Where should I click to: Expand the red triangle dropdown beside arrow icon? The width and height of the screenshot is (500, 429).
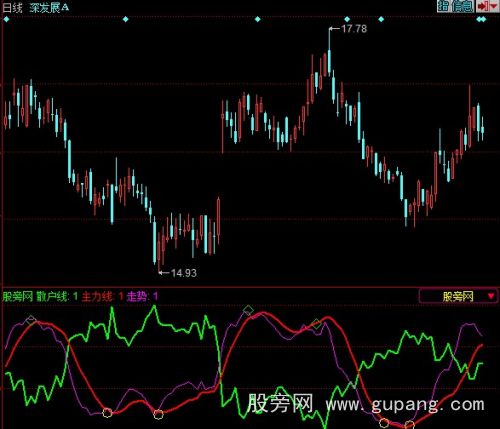pyautogui.click(x=493, y=6)
